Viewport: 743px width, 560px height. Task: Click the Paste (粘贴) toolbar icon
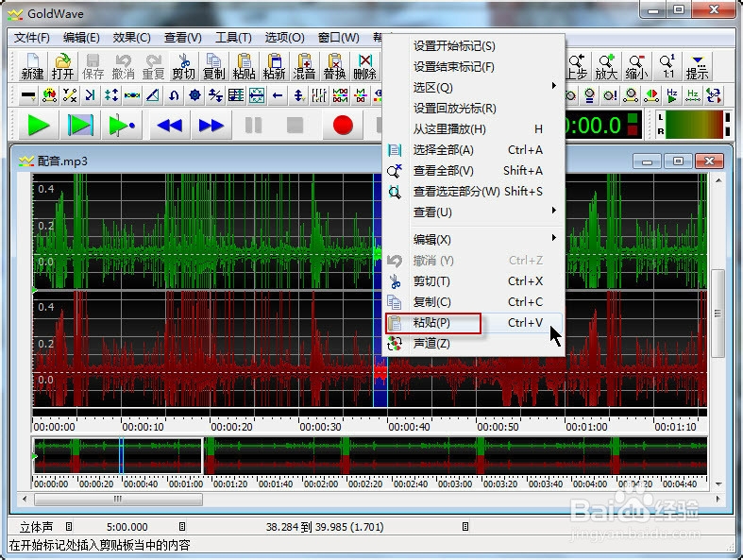point(244,66)
